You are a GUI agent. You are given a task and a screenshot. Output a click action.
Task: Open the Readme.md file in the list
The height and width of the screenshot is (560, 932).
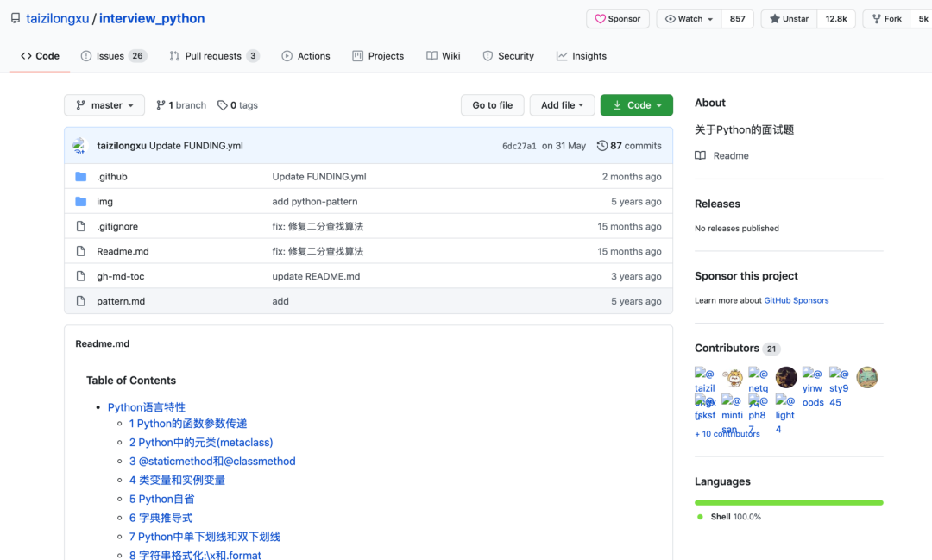point(123,251)
